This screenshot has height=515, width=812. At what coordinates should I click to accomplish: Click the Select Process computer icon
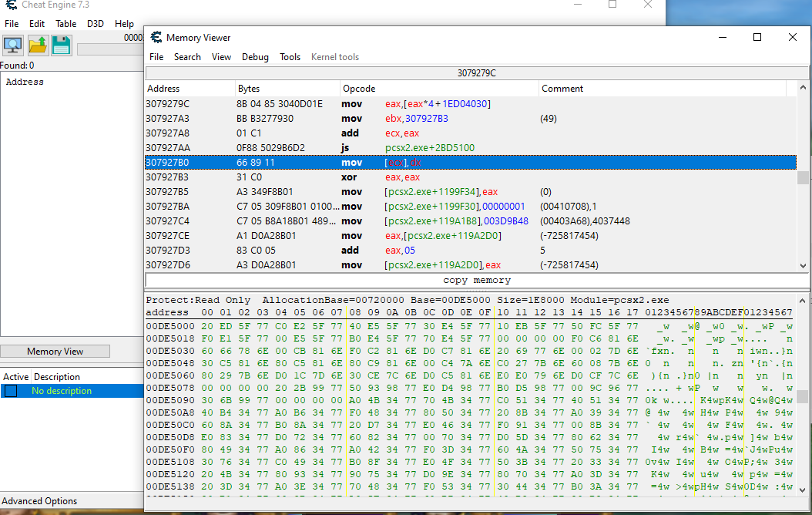click(x=13, y=45)
